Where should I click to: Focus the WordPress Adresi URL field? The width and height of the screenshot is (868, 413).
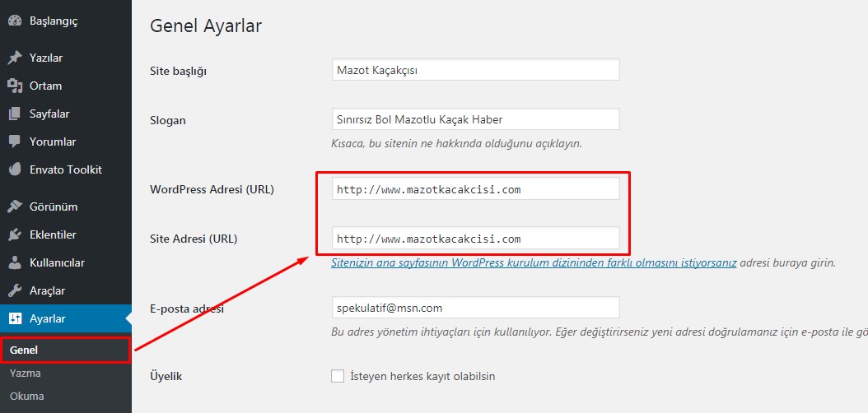point(475,189)
